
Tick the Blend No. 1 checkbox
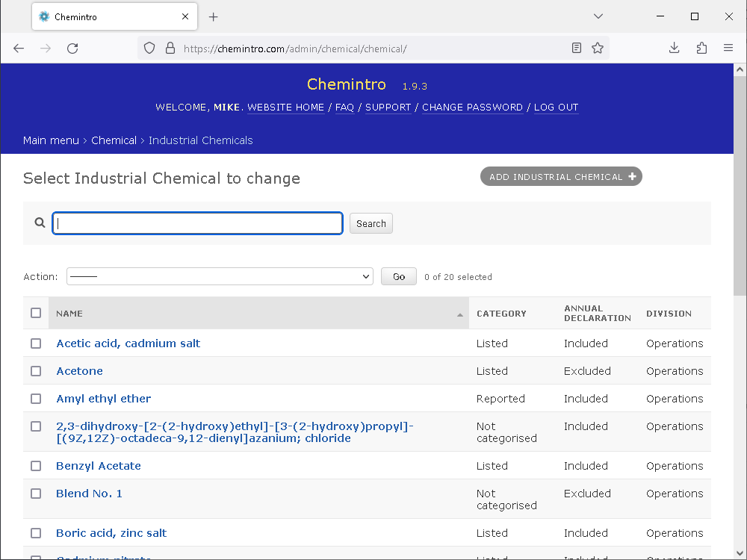(36, 494)
